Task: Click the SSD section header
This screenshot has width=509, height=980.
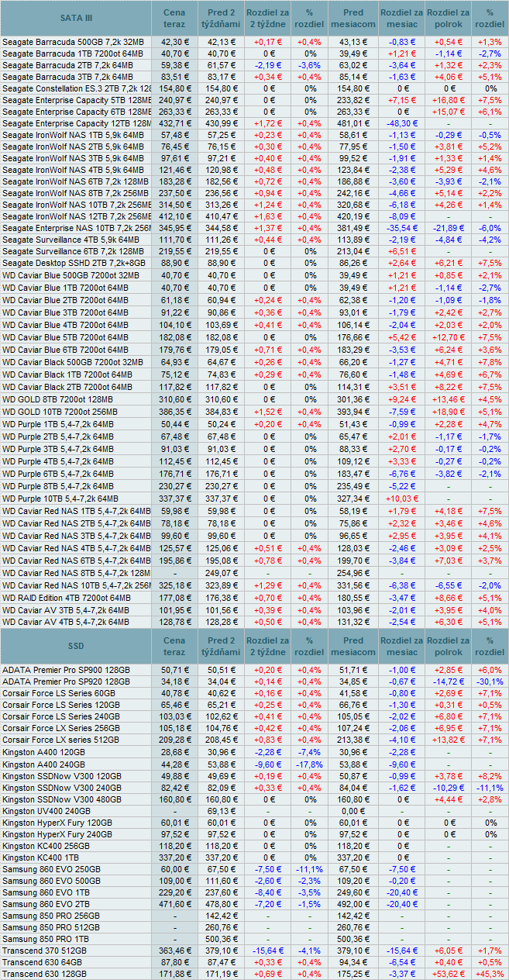Action: pyautogui.click(x=76, y=645)
